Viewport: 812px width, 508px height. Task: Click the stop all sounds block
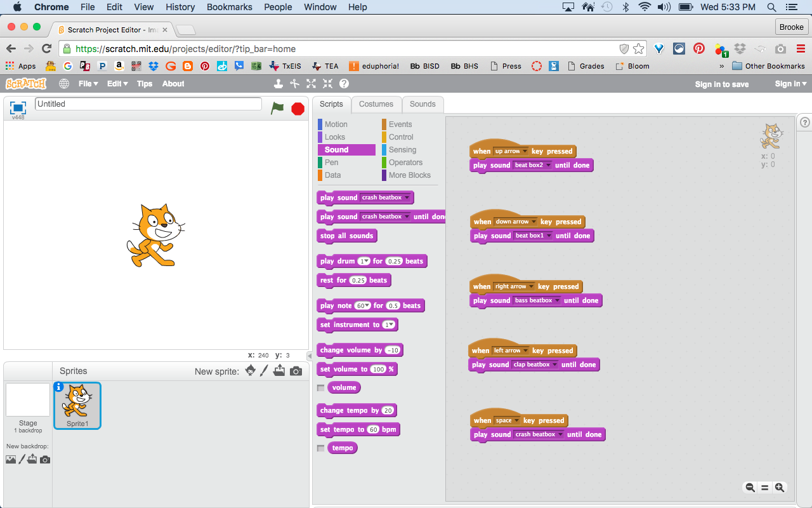[347, 236]
